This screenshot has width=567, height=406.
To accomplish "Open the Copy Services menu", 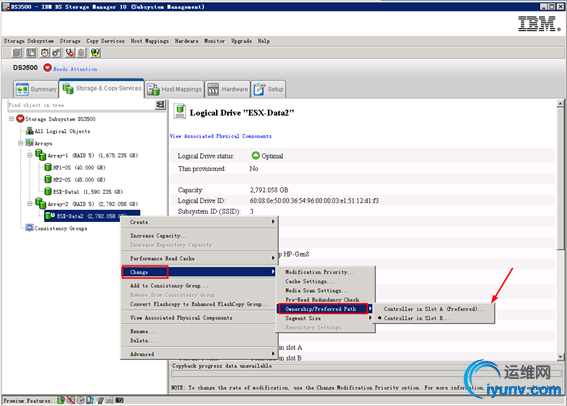I will [105, 41].
